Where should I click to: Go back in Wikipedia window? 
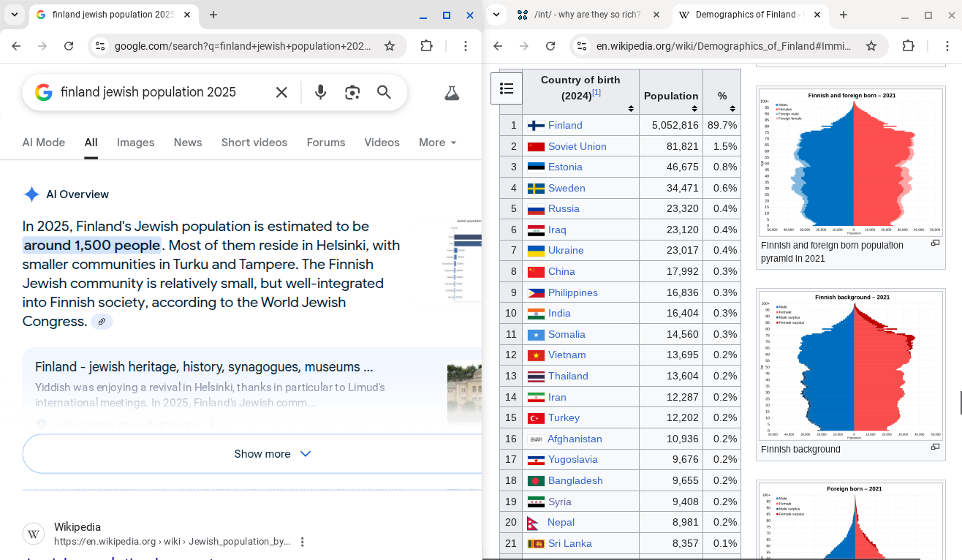(498, 46)
